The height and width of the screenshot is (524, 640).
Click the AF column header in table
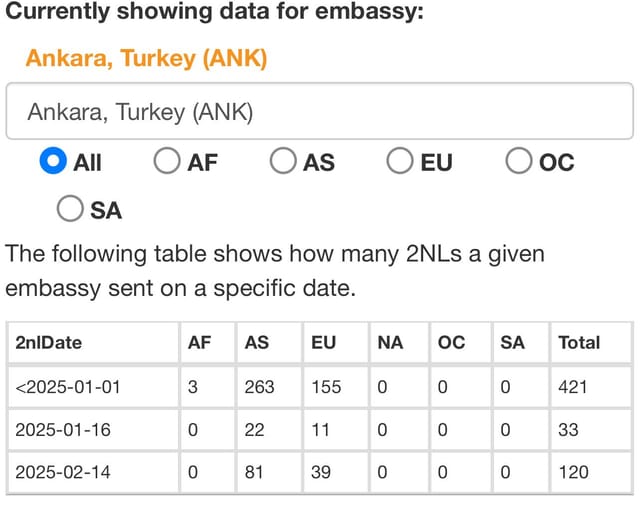(x=208, y=343)
